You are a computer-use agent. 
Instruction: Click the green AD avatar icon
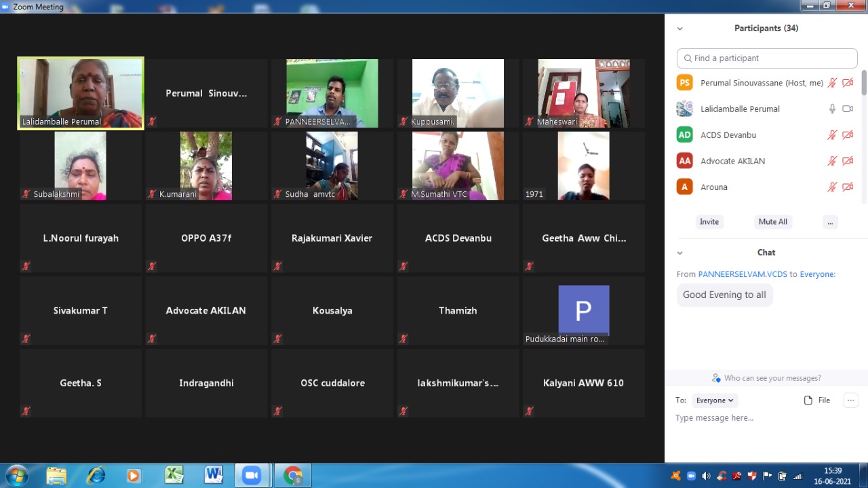pyautogui.click(x=685, y=135)
